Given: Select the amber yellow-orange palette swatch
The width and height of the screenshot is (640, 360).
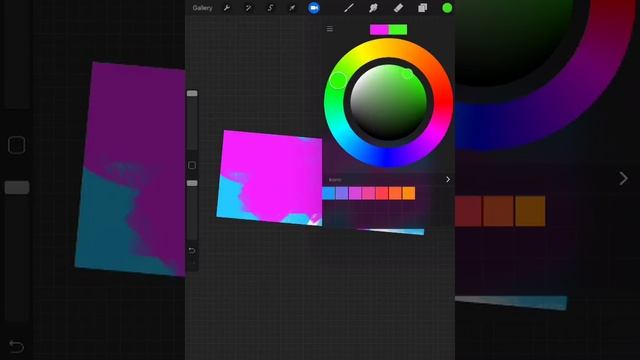Looking at the screenshot, I should [409, 193].
